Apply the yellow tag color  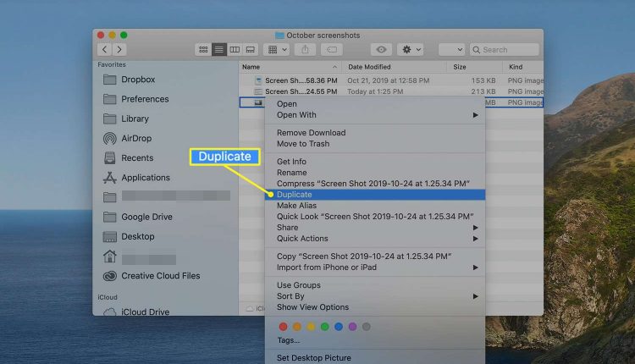pyautogui.click(x=311, y=327)
